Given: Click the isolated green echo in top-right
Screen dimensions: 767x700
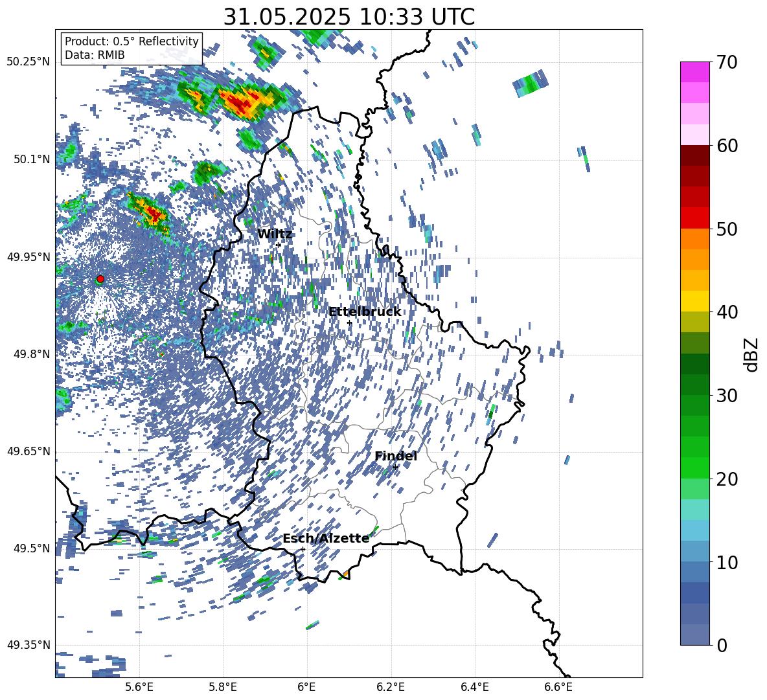Looking at the screenshot, I should pos(531,83).
